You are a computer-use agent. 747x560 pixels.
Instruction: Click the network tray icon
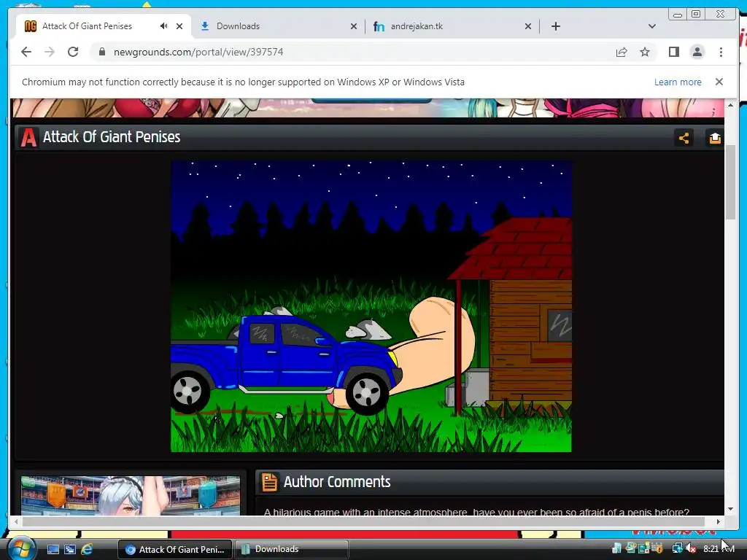coord(677,549)
